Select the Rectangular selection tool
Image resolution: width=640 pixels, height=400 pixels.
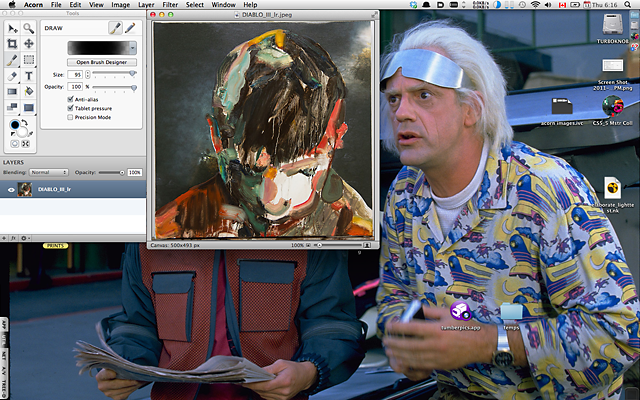coord(29,60)
